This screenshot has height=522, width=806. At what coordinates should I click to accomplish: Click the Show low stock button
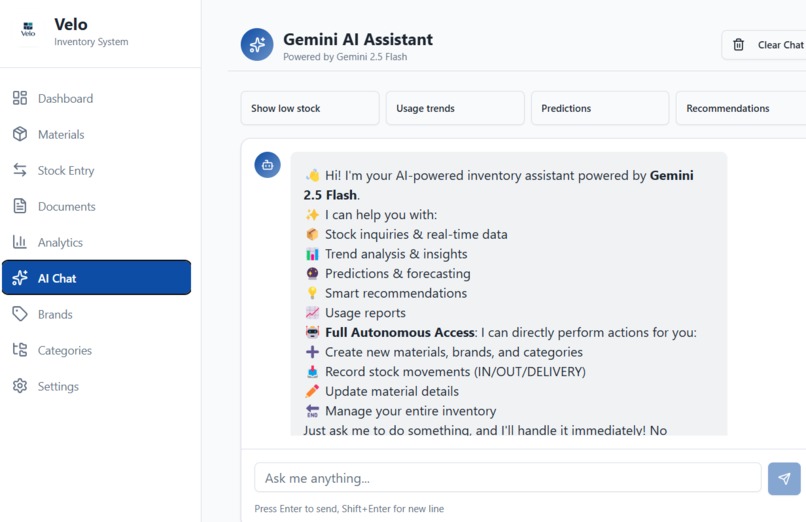coord(310,108)
